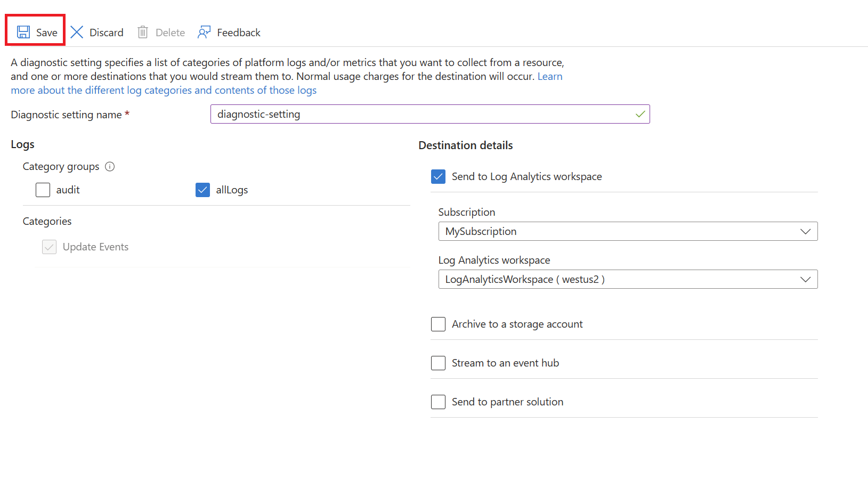Click the Feedback person icon

coord(204,32)
